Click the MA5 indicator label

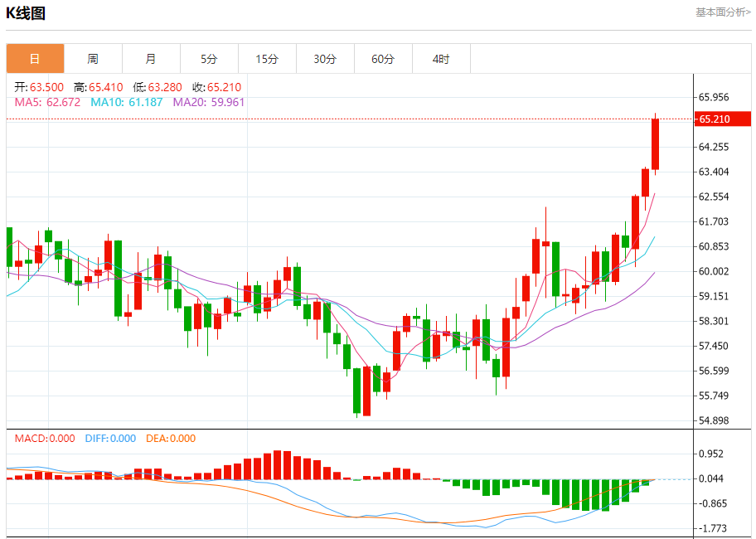point(48,102)
